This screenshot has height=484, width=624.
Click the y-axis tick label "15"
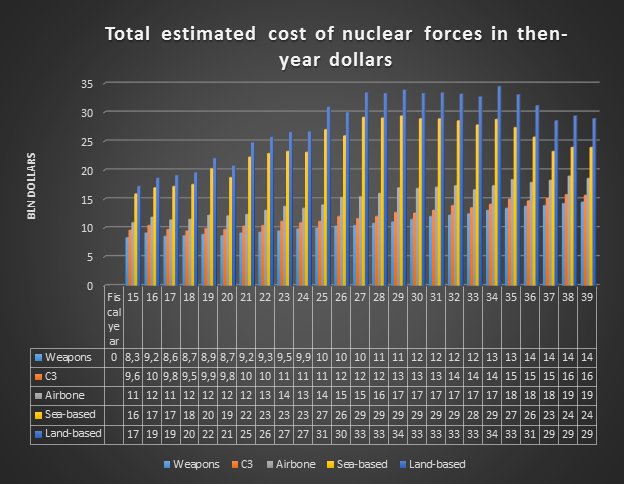pos(87,199)
